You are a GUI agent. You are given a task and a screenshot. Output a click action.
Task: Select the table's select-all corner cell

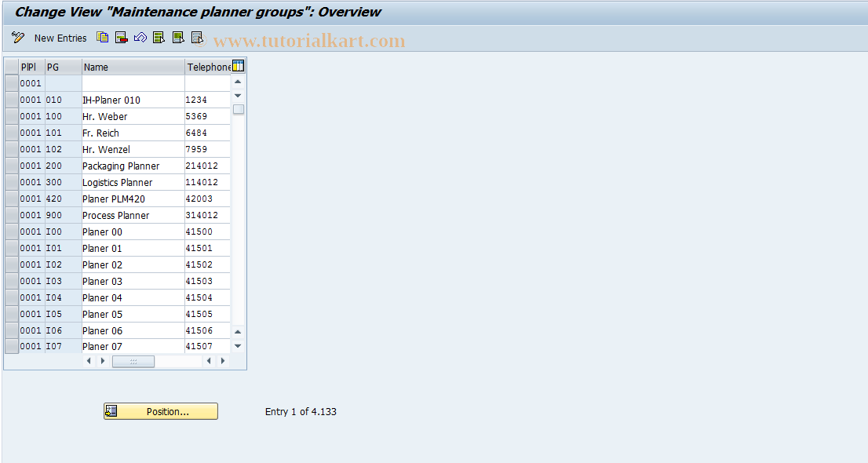click(12, 67)
